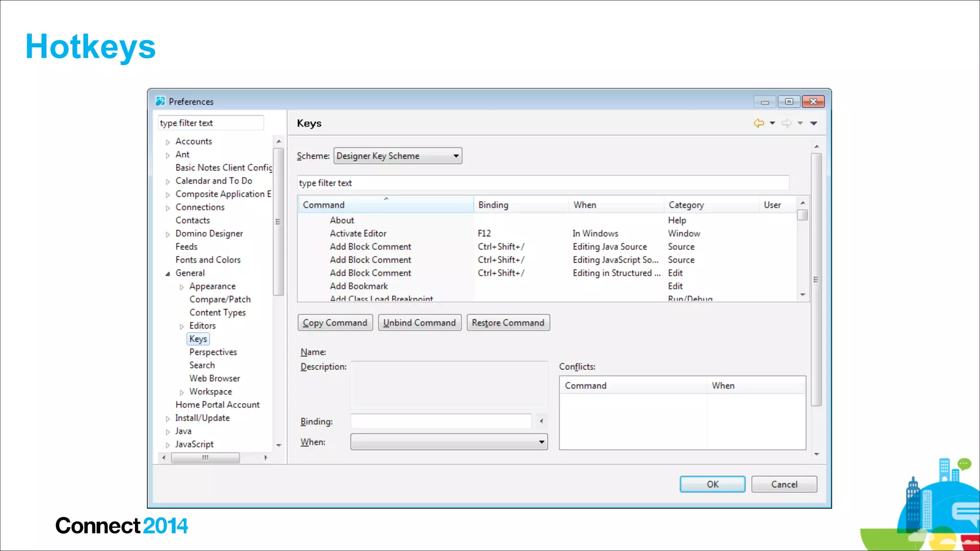Viewport: 980px width, 551px height.
Task: Click the Unbind Command button
Action: [419, 323]
